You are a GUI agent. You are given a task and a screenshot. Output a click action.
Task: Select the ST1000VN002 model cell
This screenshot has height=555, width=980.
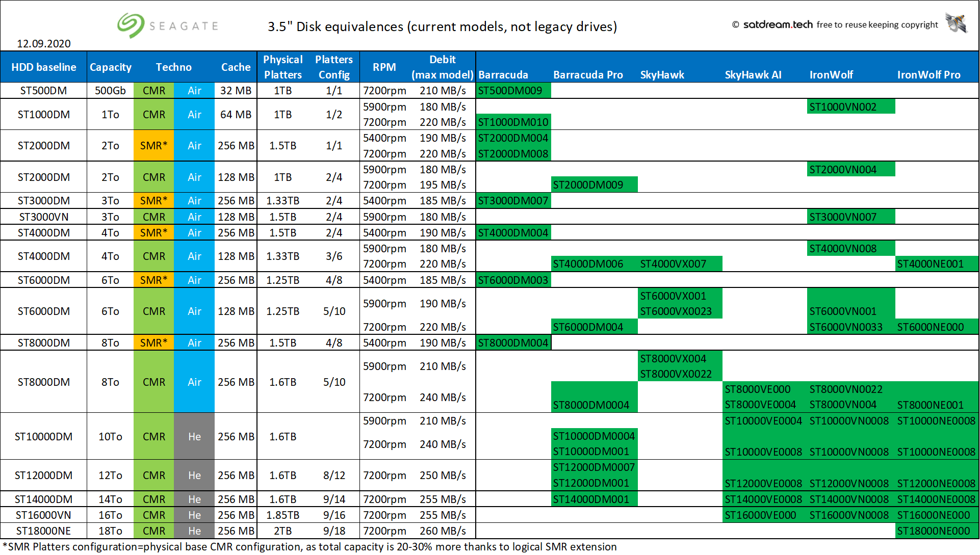tap(851, 107)
